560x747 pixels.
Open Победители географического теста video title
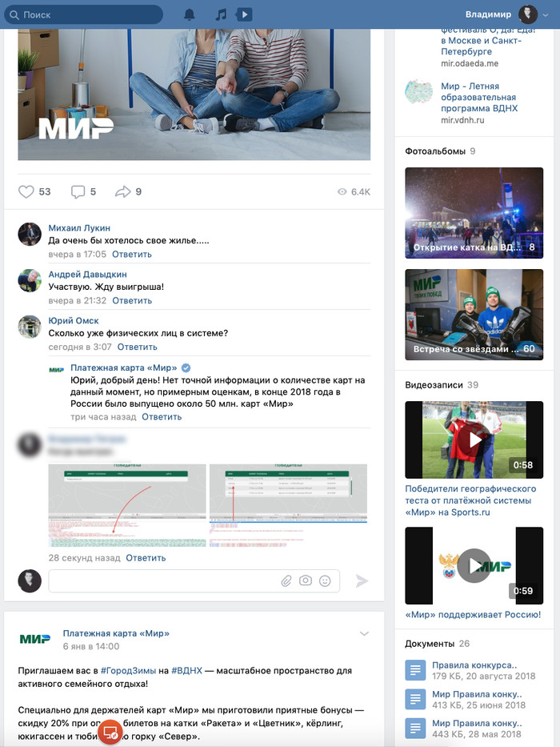tap(470, 500)
